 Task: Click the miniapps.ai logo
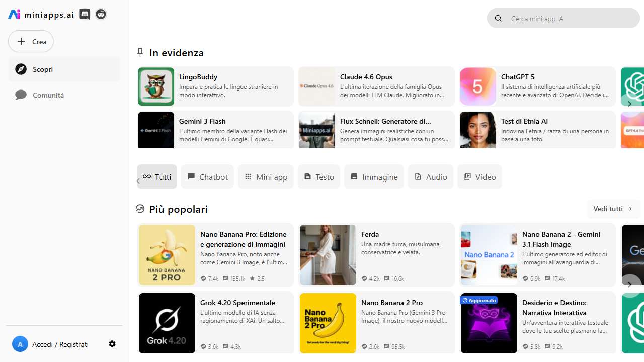(41, 15)
